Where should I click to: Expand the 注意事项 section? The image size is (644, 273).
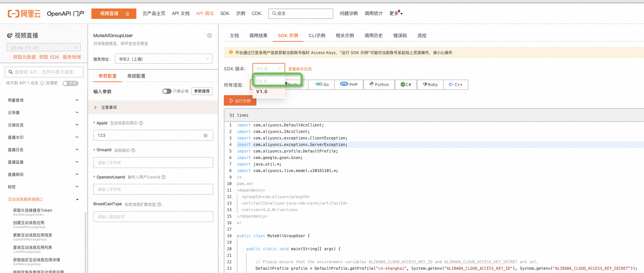[x=153, y=108]
